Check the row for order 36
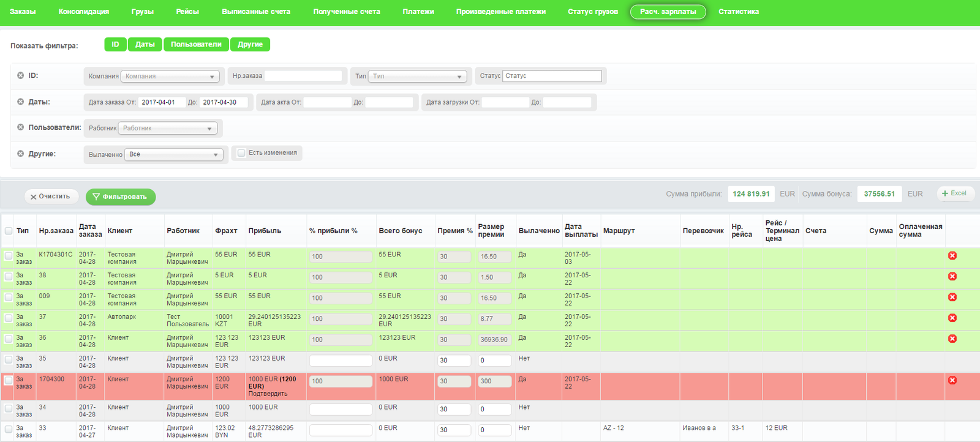The width and height of the screenshot is (980, 442). (9, 339)
